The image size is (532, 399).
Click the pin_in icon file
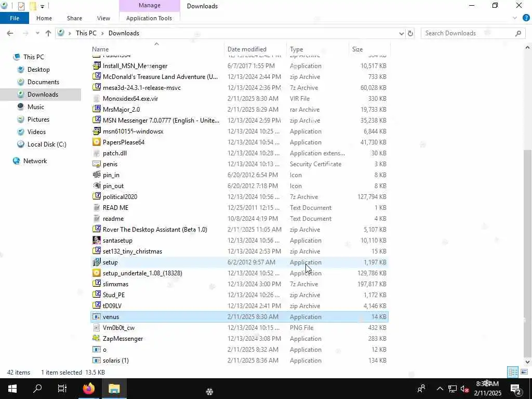(x=97, y=175)
